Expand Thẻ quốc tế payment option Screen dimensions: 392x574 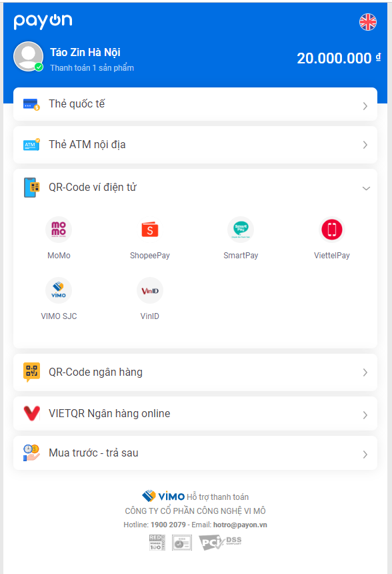[195, 104]
